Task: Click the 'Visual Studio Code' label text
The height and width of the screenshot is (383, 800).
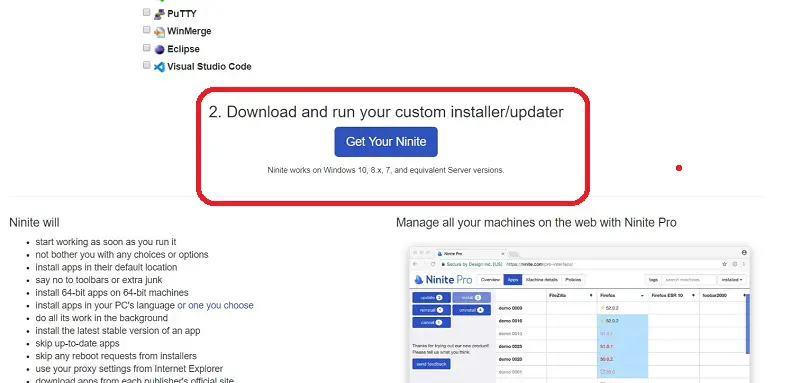Action: pos(209,66)
